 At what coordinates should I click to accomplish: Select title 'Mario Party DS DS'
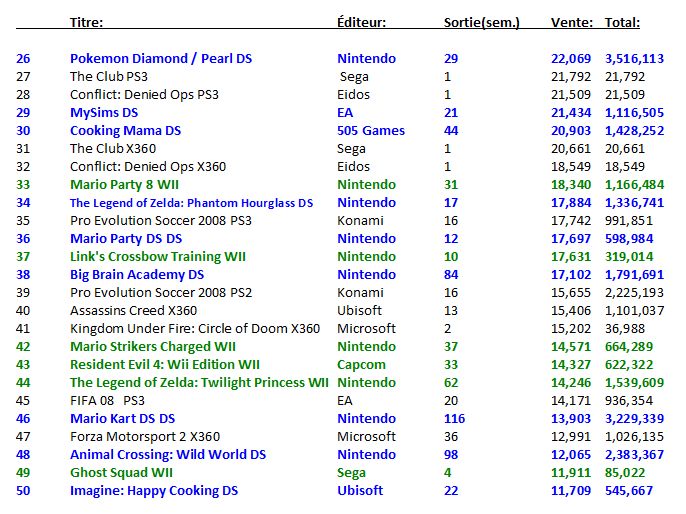click(x=126, y=239)
